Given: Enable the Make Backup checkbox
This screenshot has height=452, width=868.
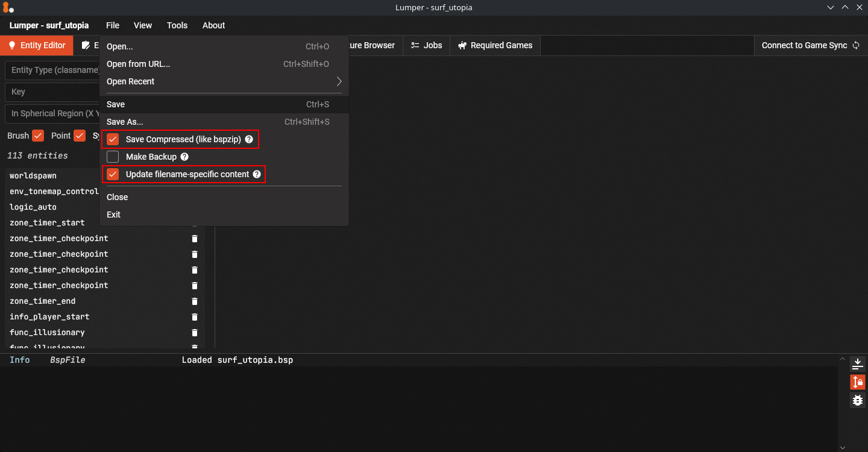Looking at the screenshot, I should click(x=113, y=157).
